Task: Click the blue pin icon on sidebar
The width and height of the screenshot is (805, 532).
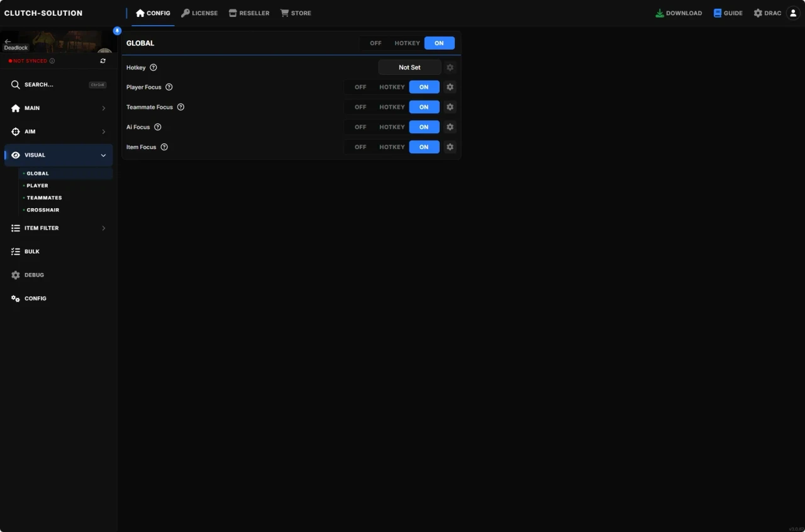Action: [x=117, y=31]
